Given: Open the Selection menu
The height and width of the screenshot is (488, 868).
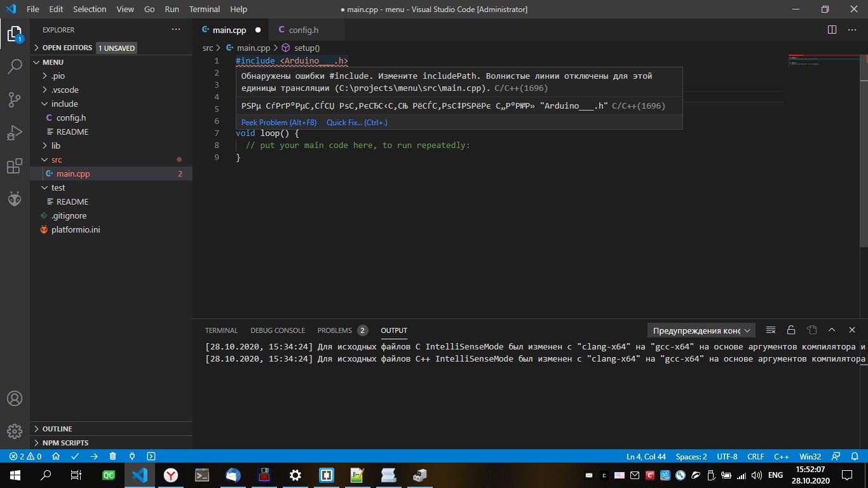Looking at the screenshot, I should (x=90, y=10).
